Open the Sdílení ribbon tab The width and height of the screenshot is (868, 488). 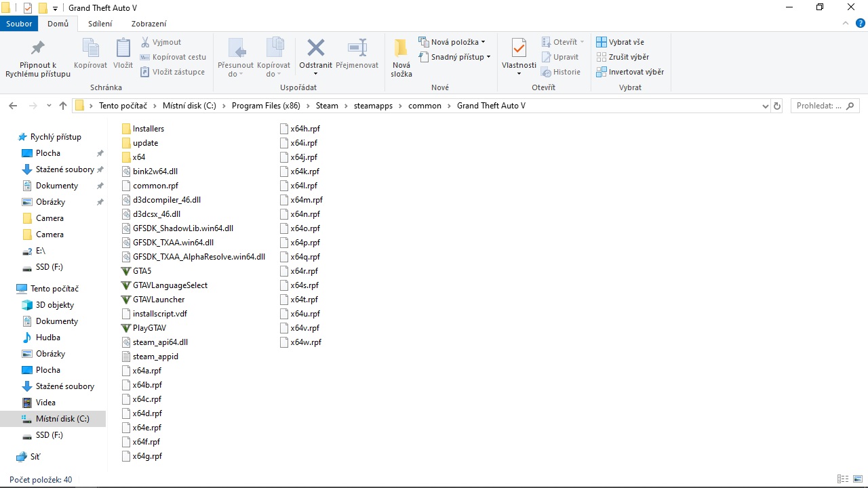click(x=100, y=24)
